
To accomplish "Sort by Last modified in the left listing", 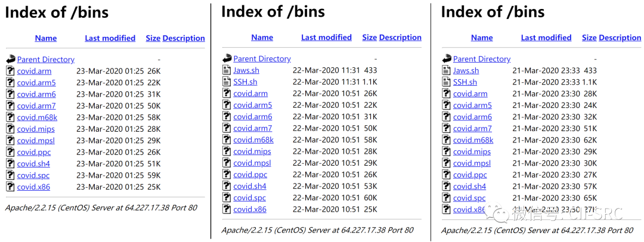I will click(110, 38).
